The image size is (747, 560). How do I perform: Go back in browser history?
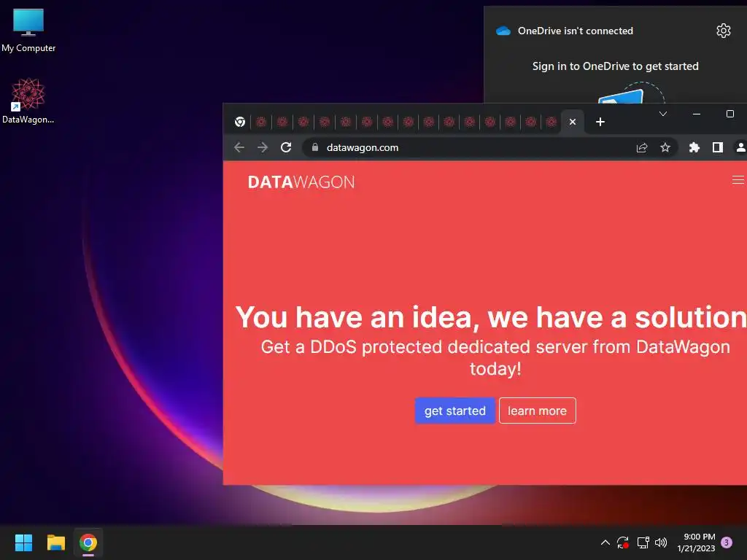click(239, 147)
